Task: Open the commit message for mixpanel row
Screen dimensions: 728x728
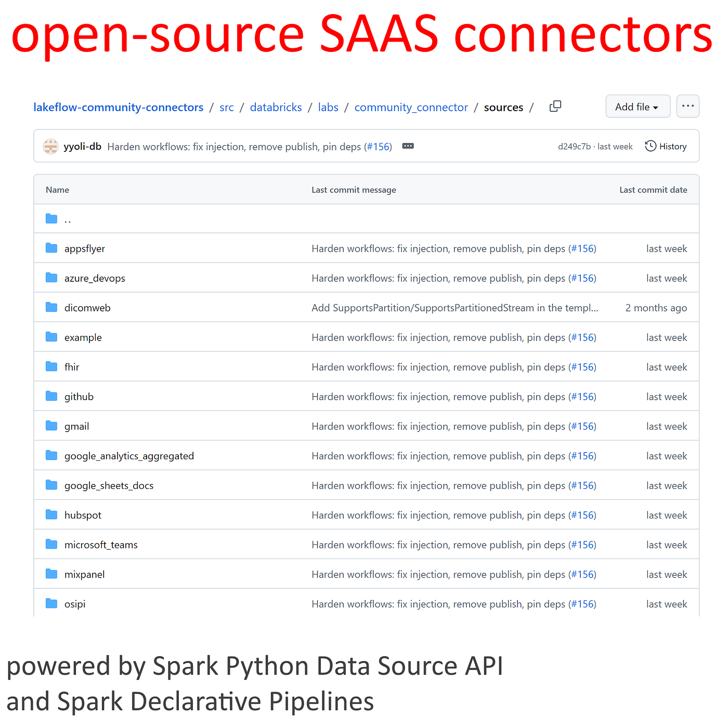Action: [x=438, y=575]
